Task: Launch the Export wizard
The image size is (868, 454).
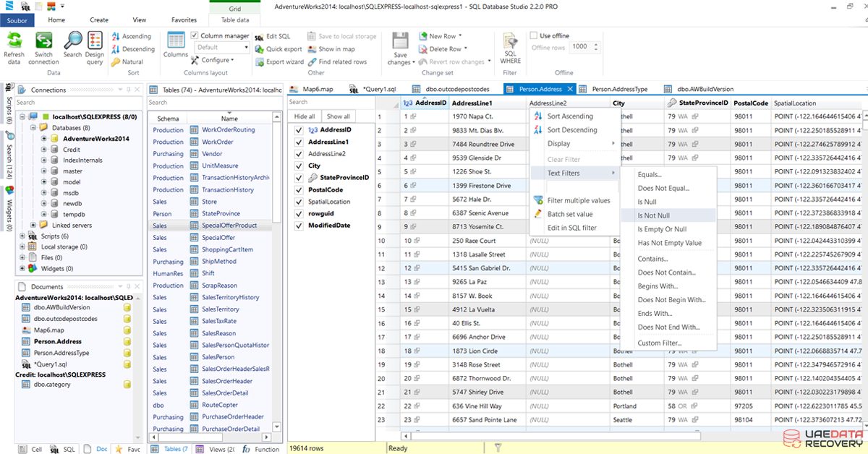Action: coord(278,62)
